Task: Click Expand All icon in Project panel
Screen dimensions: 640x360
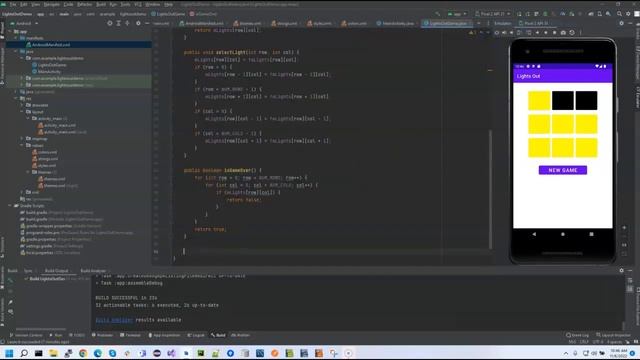Action: coord(118,23)
